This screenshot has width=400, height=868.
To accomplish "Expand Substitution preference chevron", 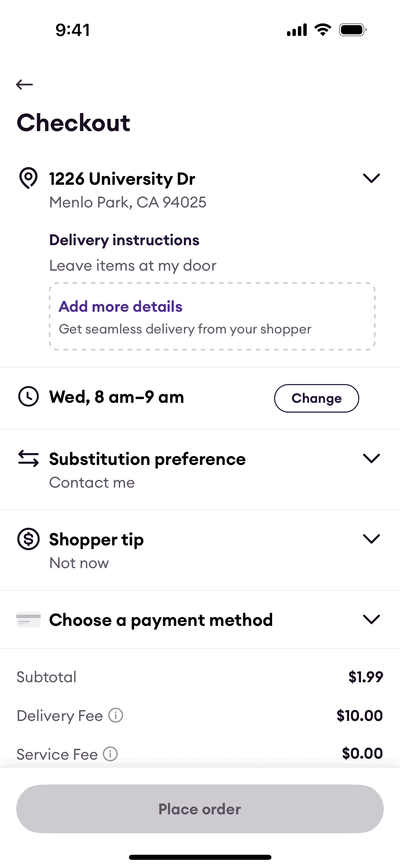I will (371, 458).
